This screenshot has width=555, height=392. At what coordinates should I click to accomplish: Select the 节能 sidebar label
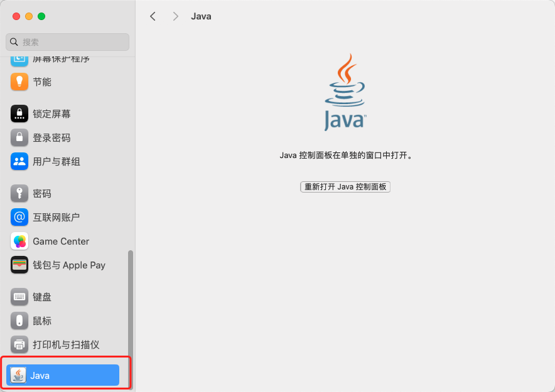coord(42,82)
